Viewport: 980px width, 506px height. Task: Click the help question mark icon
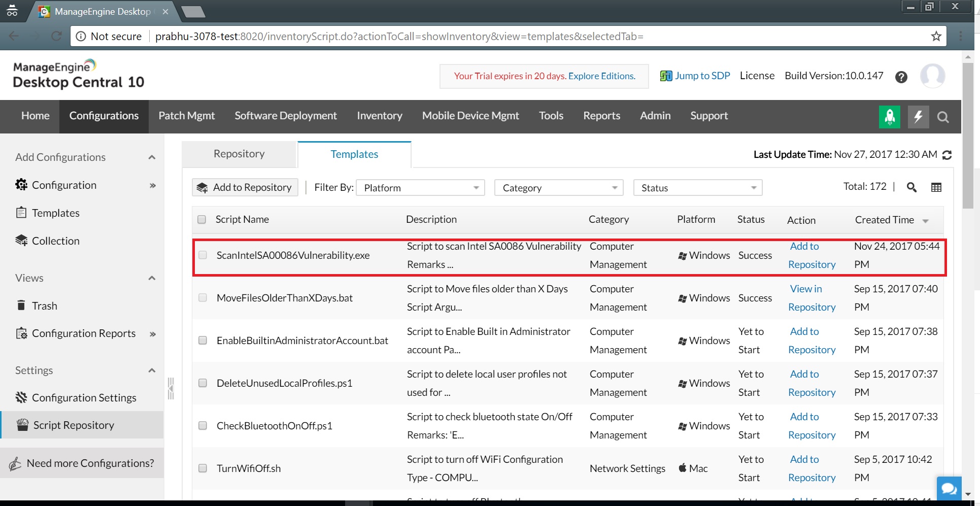click(x=901, y=77)
